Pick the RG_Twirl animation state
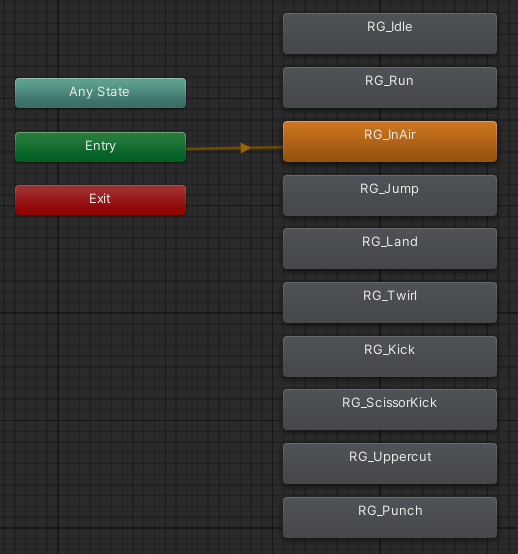Image resolution: width=518 pixels, height=554 pixels. click(x=390, y=302)
